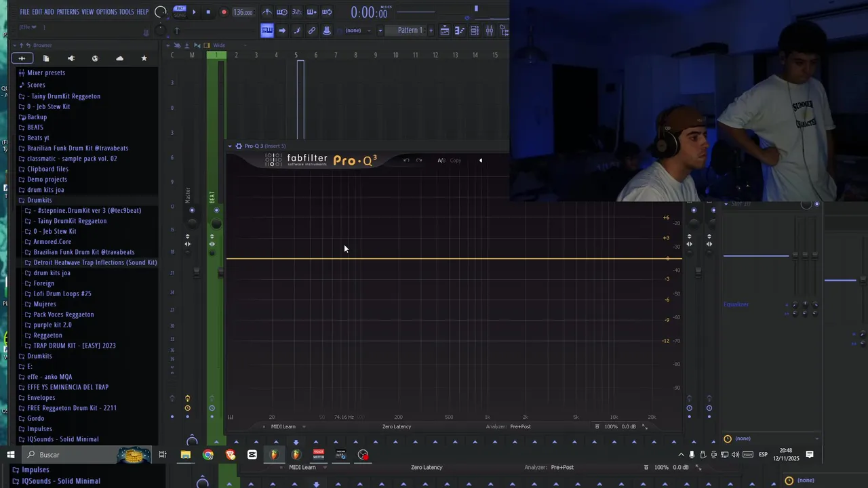Toggle loop recording icon
The image size is (868, 488).
(327, 12)
